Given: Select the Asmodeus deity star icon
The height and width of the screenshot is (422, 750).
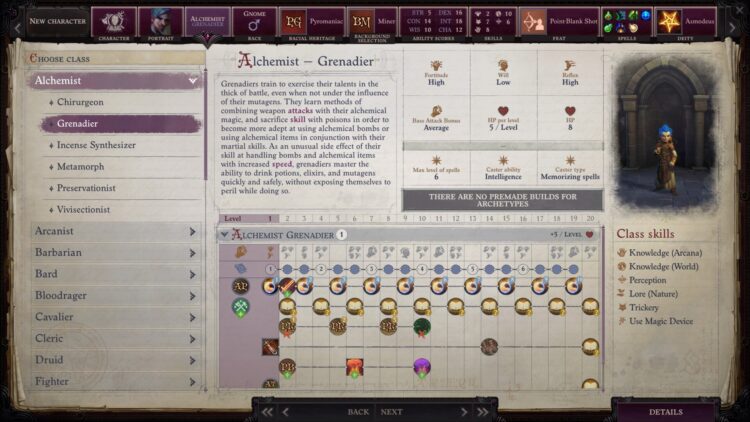Looking at the screenshot, I should pyautogui.click(x=668, y=20).
